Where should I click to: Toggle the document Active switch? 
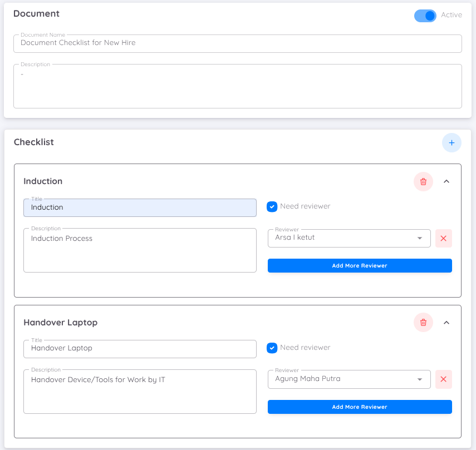[x=425, y=16]
